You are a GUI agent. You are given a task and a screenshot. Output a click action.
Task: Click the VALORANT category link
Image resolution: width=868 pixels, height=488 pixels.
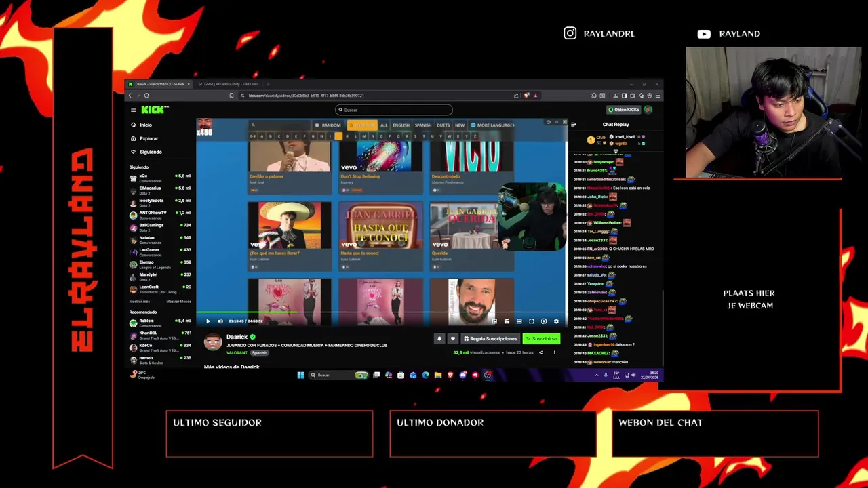tap(237, 353)
